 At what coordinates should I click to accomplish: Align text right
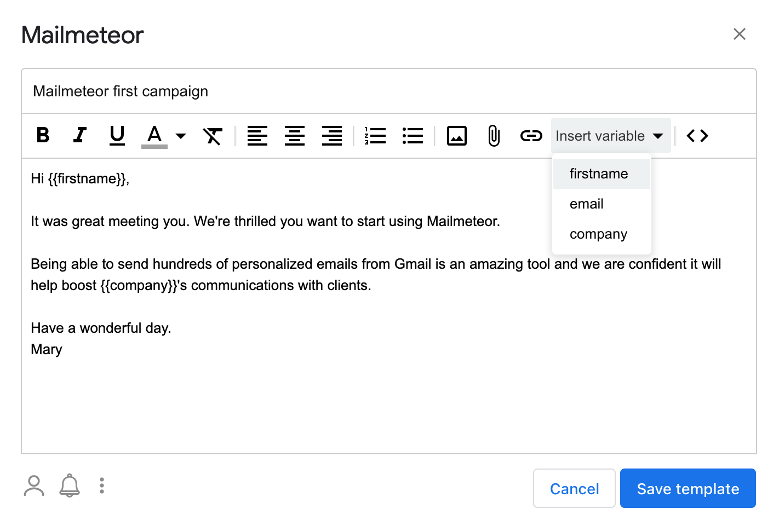click(332, 135)
